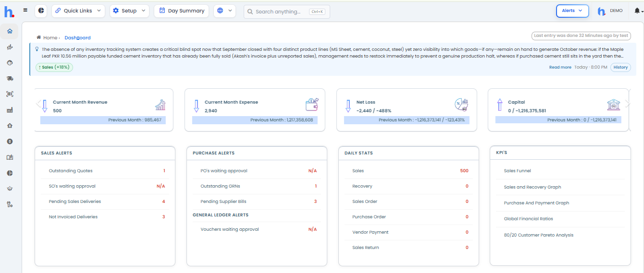This screenshot has height=273, width=644.
Task: Click the Capital bank building icon
Action: (613, 105)
